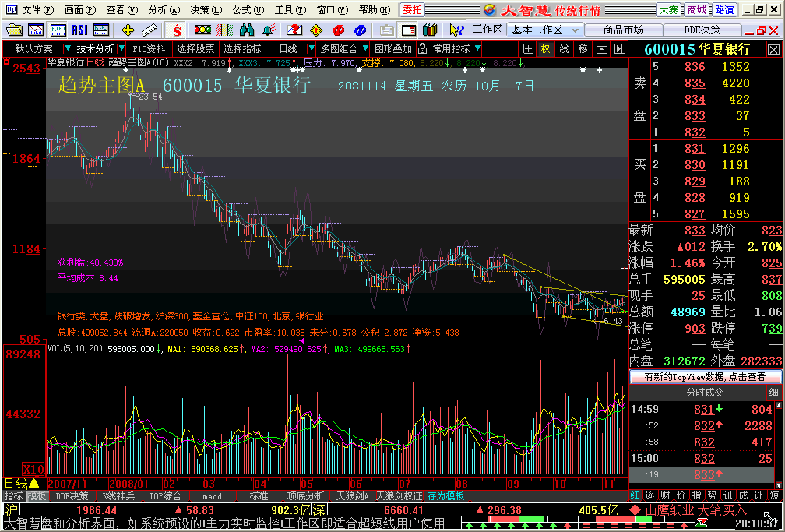
Task: Select the yellow four-arrow move tool
Action: (128, 30)
